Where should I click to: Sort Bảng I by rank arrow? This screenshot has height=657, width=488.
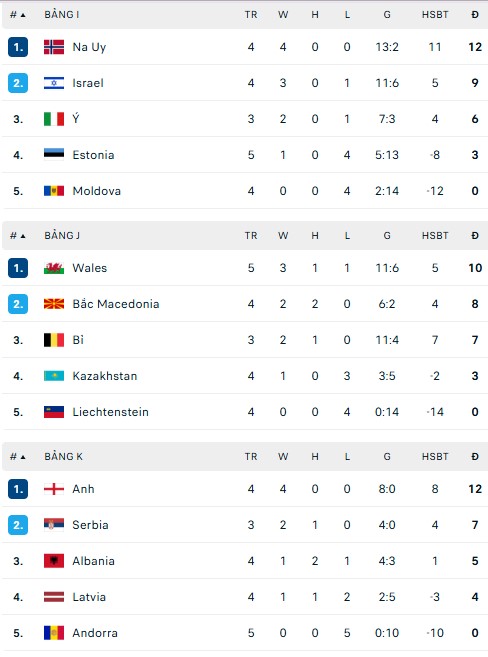point(23,15)
